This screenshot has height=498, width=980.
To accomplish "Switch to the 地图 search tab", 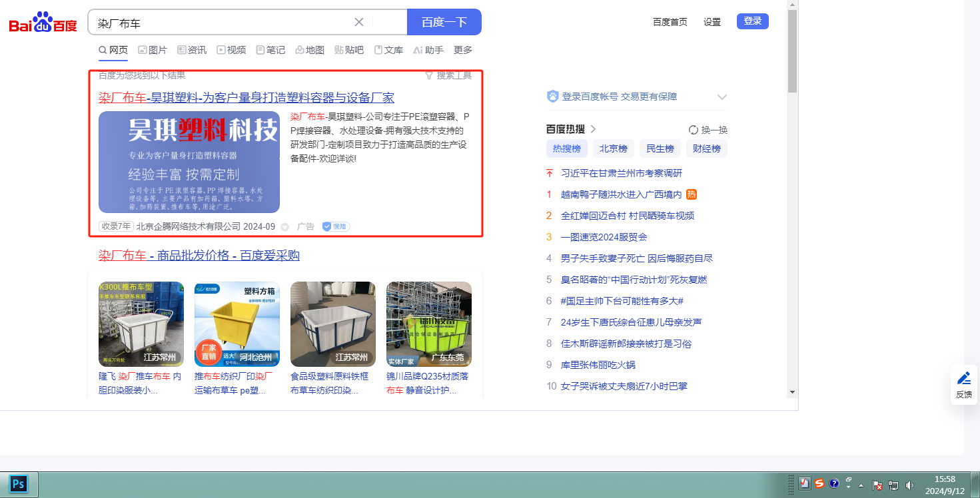I will pyautogui.click(x=310, y=50).
